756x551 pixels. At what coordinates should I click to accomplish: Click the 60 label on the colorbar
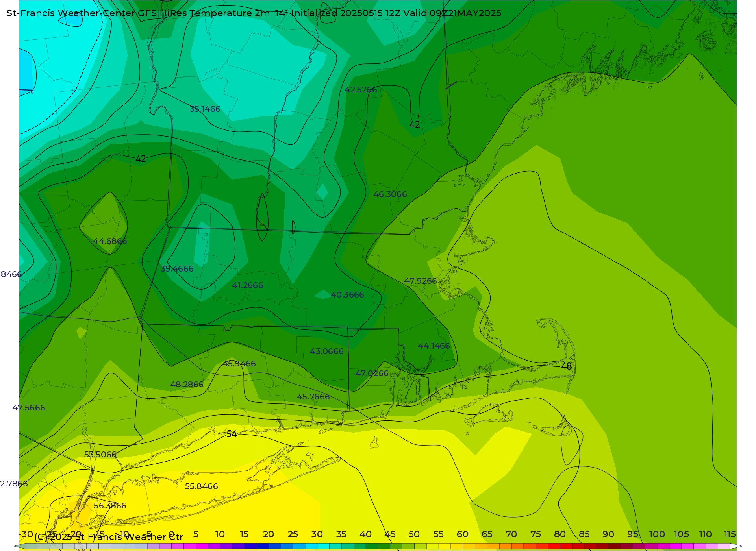pos(463,534)
